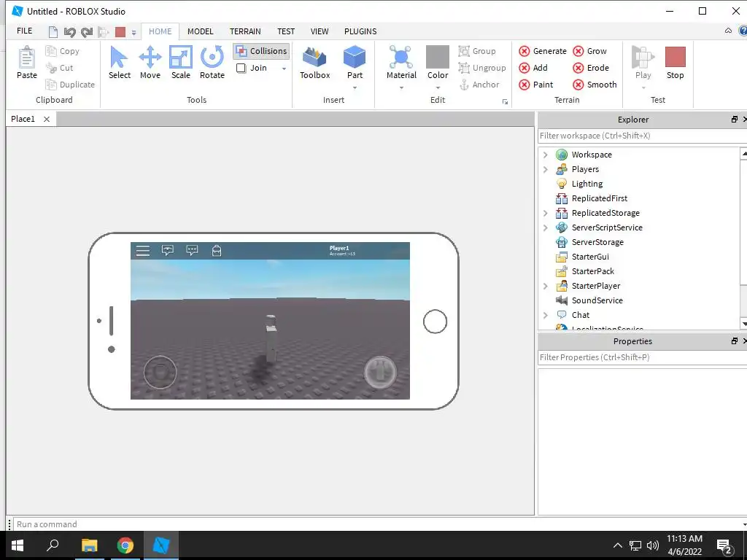This screenshot has height=560, width=747.
Task: Open the hamburger menu in the emulator
Action: click(x=143, y=251)
